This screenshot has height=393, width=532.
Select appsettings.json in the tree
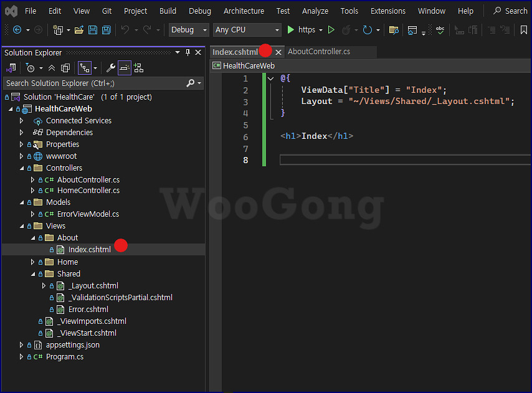coord(73,345)
